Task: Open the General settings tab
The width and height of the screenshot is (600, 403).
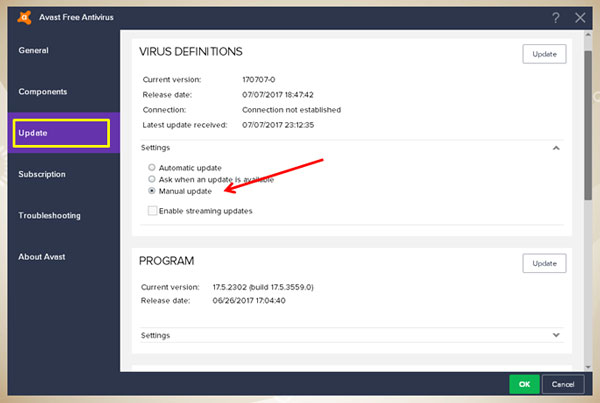Action: click(64, 51)
